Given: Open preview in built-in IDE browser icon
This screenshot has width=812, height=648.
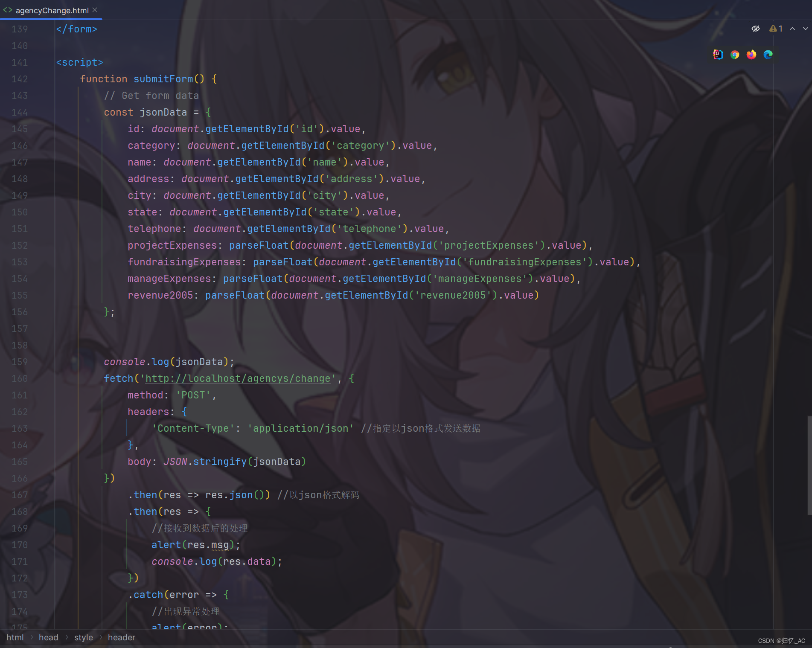Looking at the screenshot, I should point(718,55).
